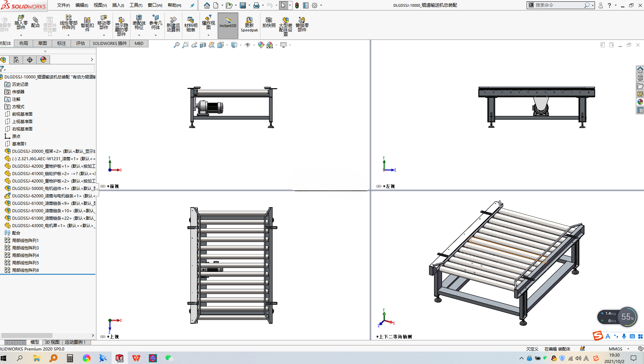The image size is (644, 364).
Task: Expand the FeatureManager panel right chevron
Action: tap(92, 59)
